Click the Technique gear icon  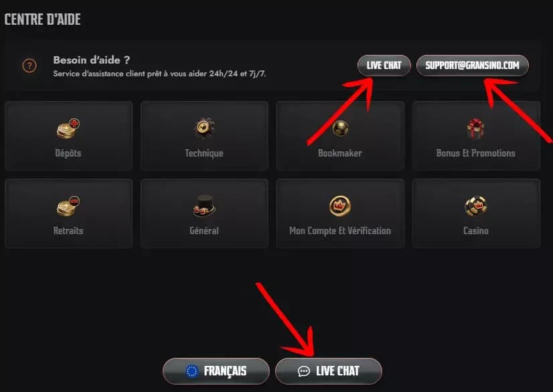point(204,128)
